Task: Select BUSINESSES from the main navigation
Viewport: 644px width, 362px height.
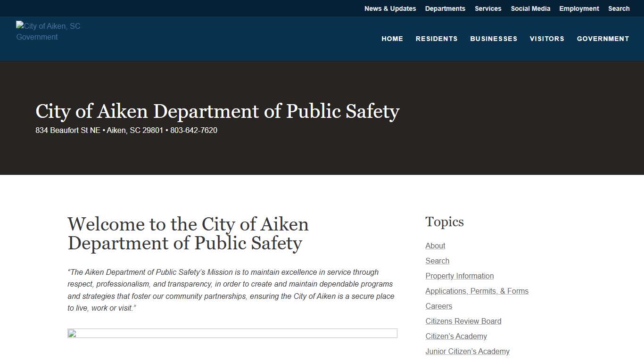Action: (x=494, y=39)
